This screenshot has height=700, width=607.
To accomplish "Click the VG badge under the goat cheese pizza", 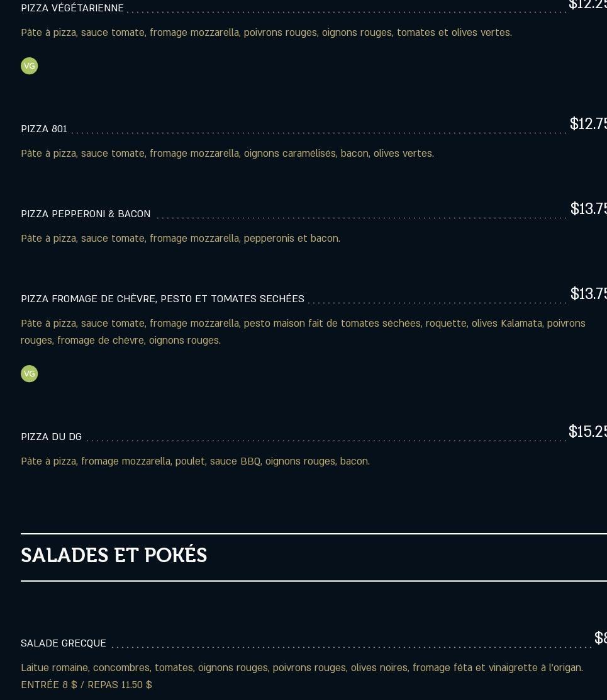I will tap(30, 374).
